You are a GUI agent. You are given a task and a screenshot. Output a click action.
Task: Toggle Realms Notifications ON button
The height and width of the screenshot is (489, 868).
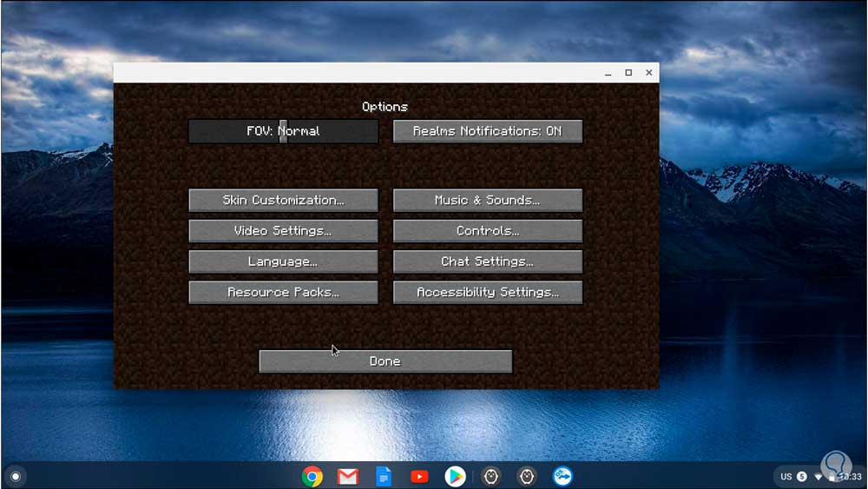[488, 131]
